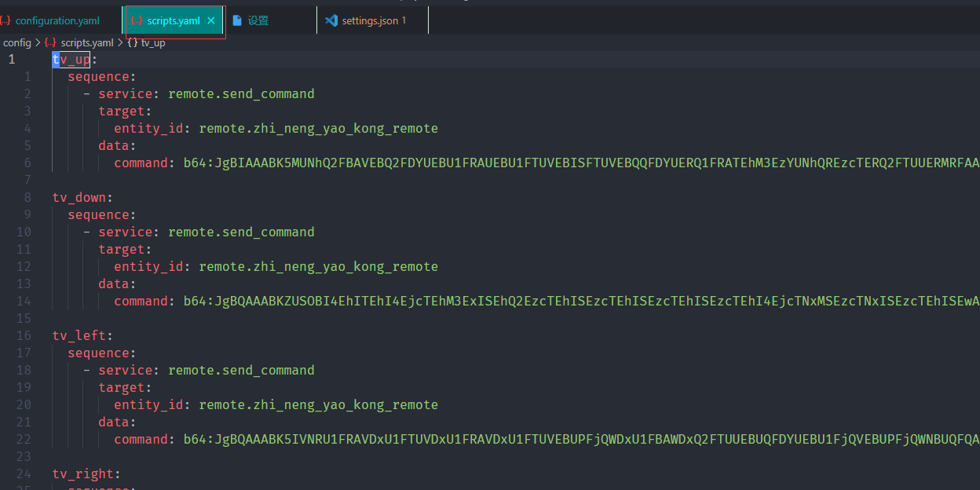Expand the chevron after scripts.yaml breadcrumb
Screen dimensions: 980x490
point(120,42)
